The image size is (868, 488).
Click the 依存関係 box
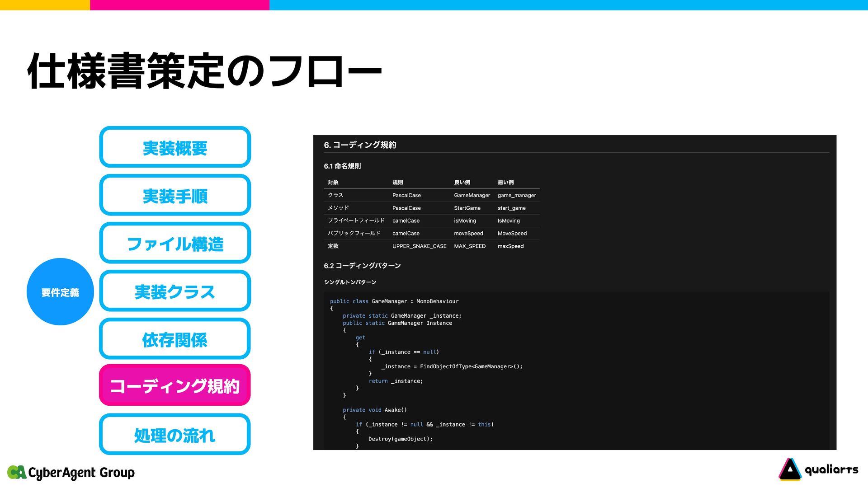[175, 339]
